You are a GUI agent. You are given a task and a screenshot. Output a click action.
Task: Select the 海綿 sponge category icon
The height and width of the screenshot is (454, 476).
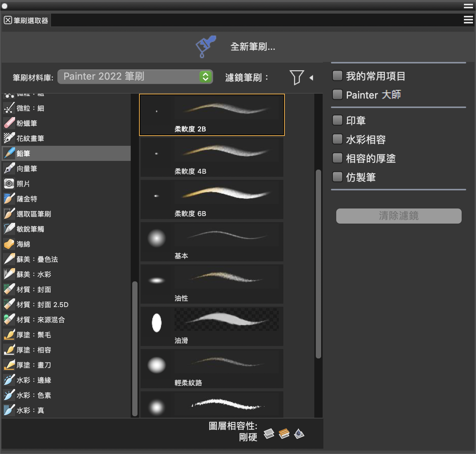pyautogui.click(x=9, y=244)
